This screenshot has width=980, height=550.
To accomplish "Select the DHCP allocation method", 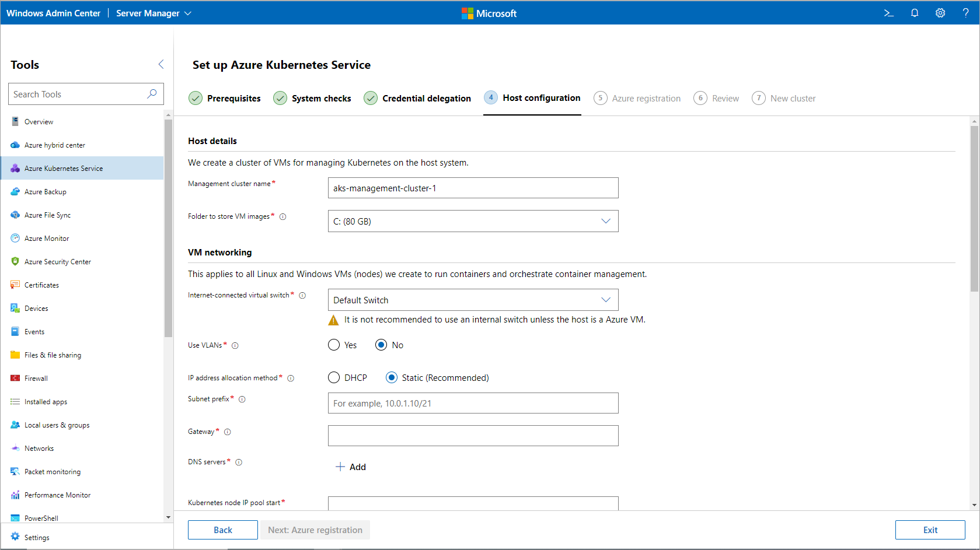I will coord(334,378).
